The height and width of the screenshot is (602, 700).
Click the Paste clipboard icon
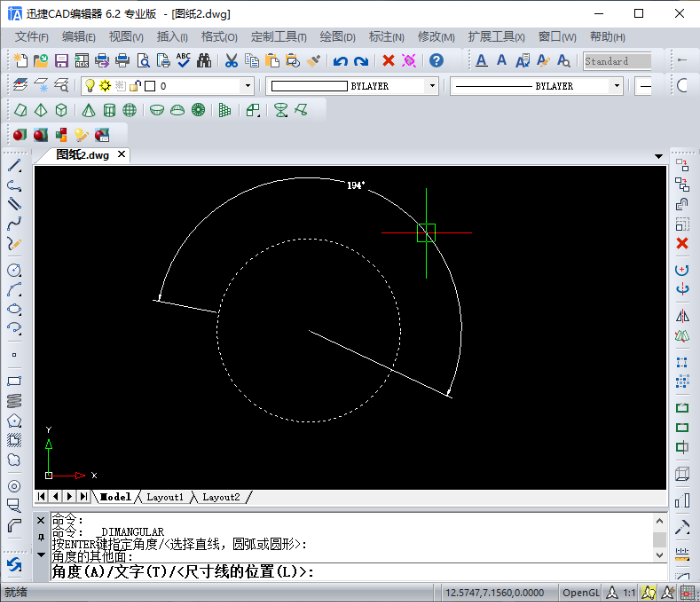point(272,60)
